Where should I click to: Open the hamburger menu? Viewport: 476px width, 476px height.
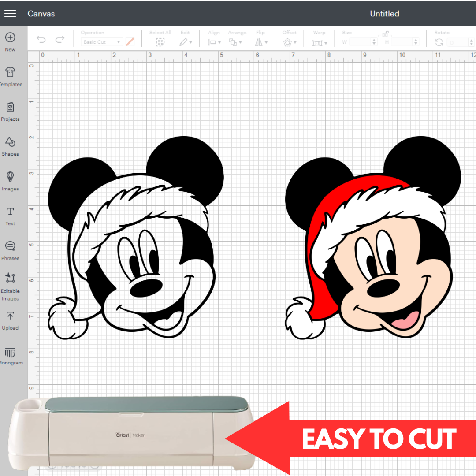[x=10, y=13]
